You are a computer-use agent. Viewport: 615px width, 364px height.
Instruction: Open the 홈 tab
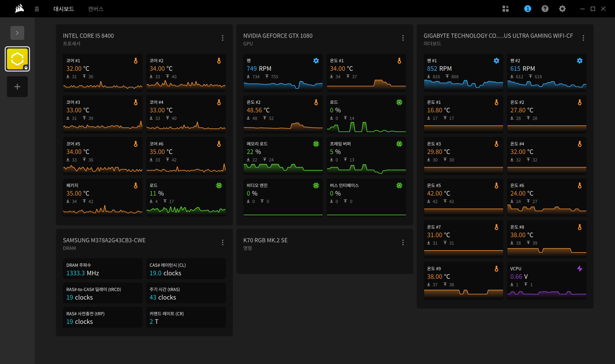[x=37, y=9]
